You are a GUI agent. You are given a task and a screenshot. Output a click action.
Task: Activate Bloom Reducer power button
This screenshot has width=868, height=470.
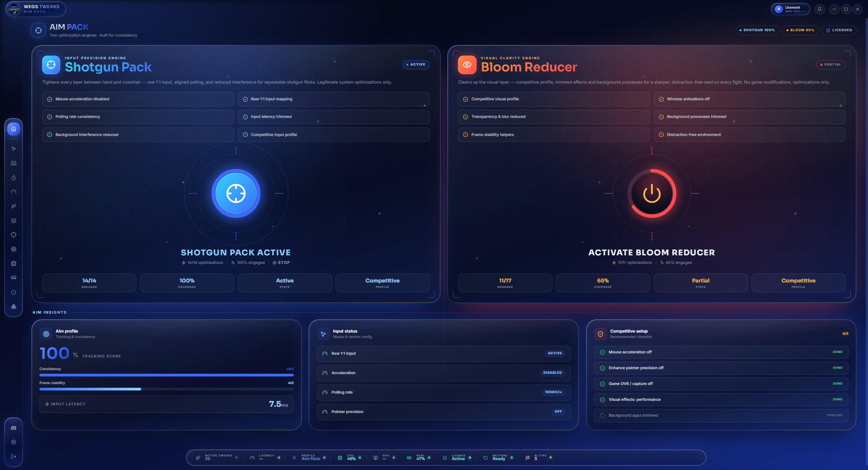click(x=652, y=193)
